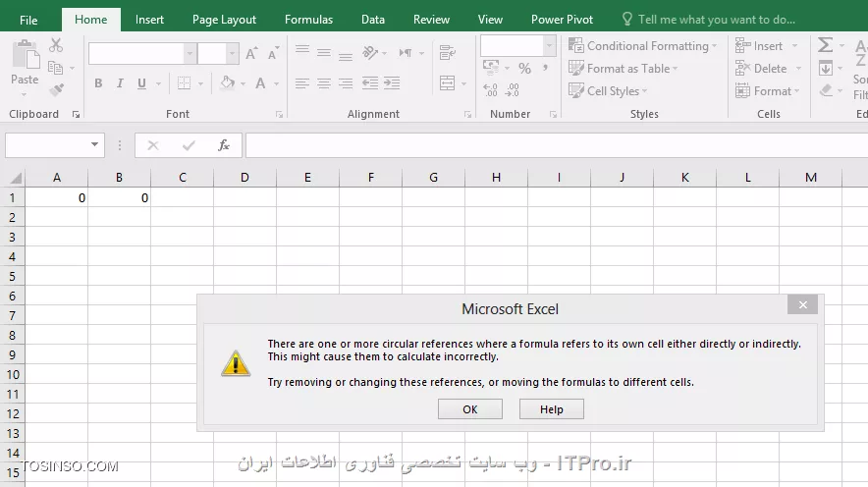Click the Percent Style icon
Image resolution: width=868 pixels, height=487 pixels.
[x=524, y=68]
